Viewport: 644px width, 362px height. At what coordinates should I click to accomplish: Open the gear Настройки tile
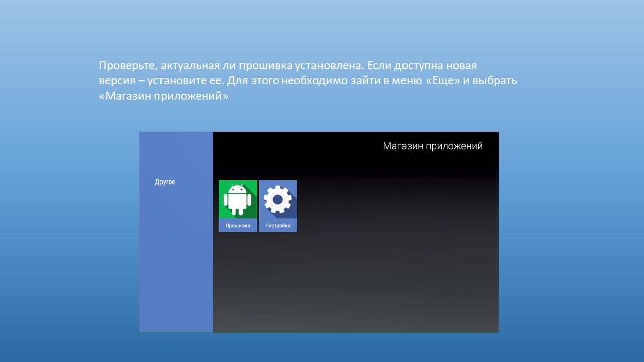coord(278,206)
